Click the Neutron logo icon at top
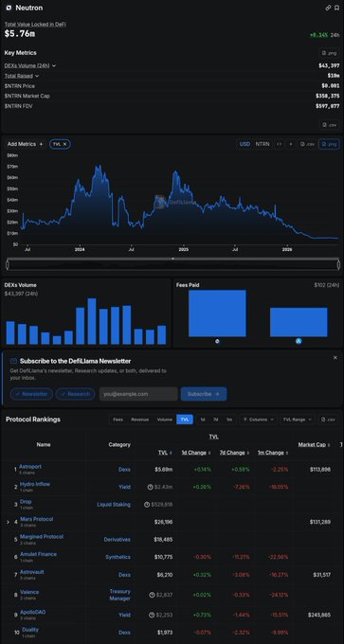Image resolution: width=344 pixels, height=644 pixels. (9, 8)
